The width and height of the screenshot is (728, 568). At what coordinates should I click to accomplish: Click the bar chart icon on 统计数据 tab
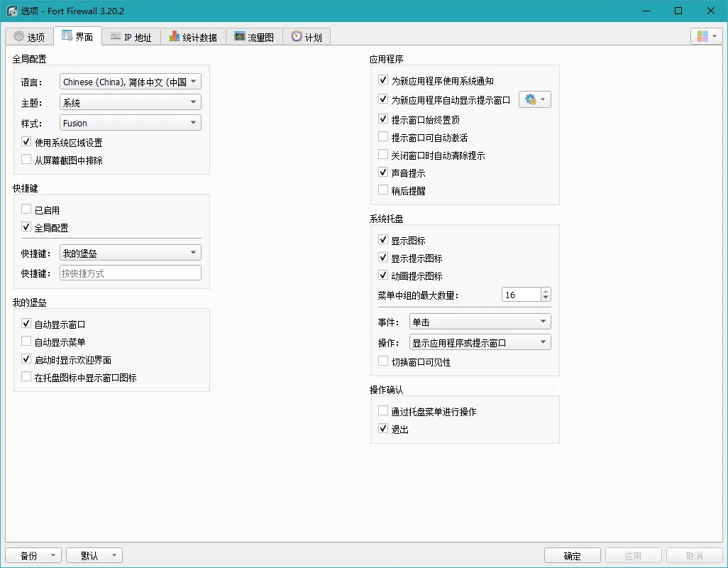tap(174, 36)
